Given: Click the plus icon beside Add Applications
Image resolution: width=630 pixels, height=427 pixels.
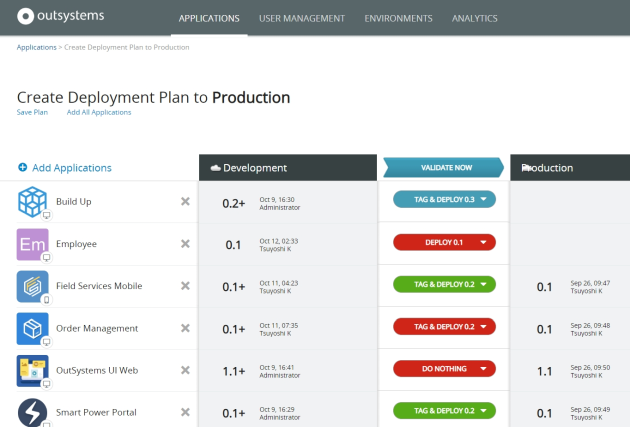Looking at the screenshot, I should coord(23,167).
